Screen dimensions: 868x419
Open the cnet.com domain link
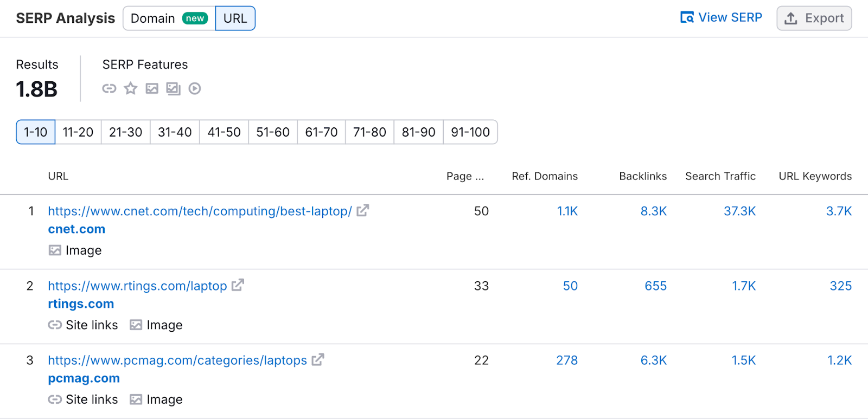coord(76,229)
